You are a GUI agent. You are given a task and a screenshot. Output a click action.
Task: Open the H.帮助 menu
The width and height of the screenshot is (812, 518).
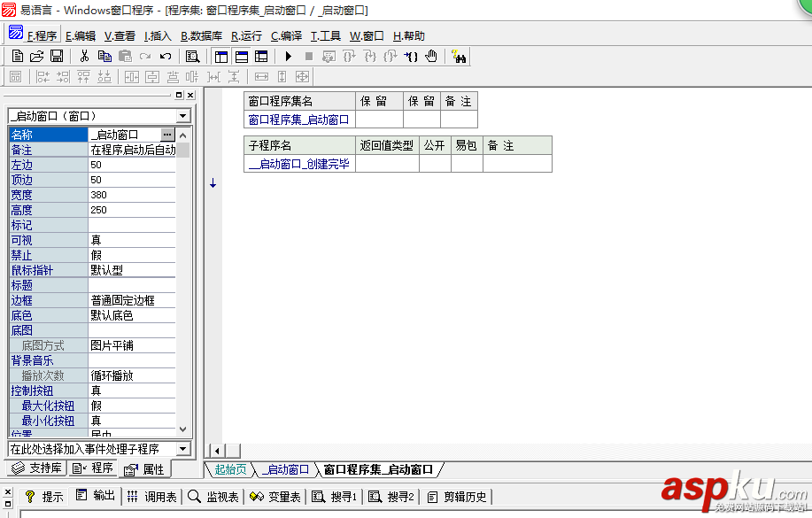(408, 35)
